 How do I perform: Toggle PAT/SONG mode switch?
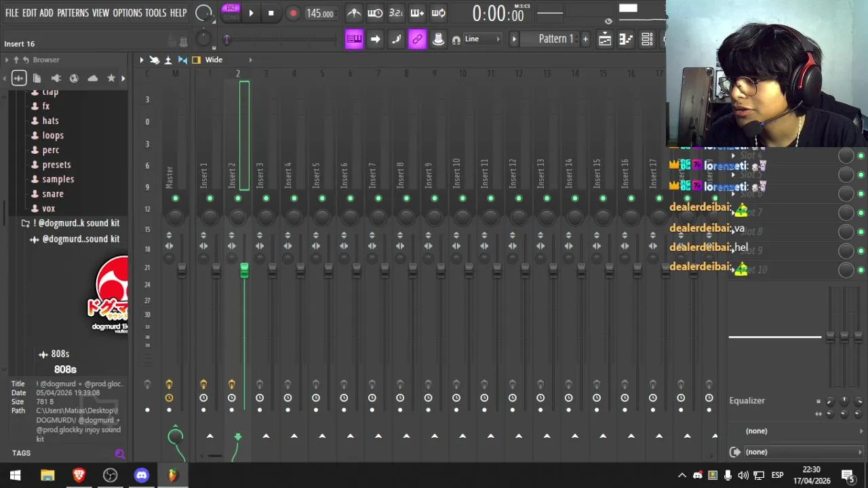pyautogui.click(x=231, y=12)
